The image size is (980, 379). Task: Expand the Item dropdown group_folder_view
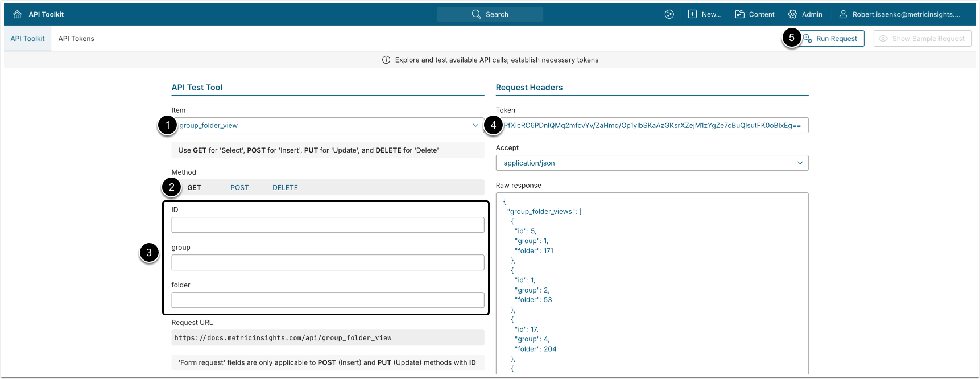(328, 125)
